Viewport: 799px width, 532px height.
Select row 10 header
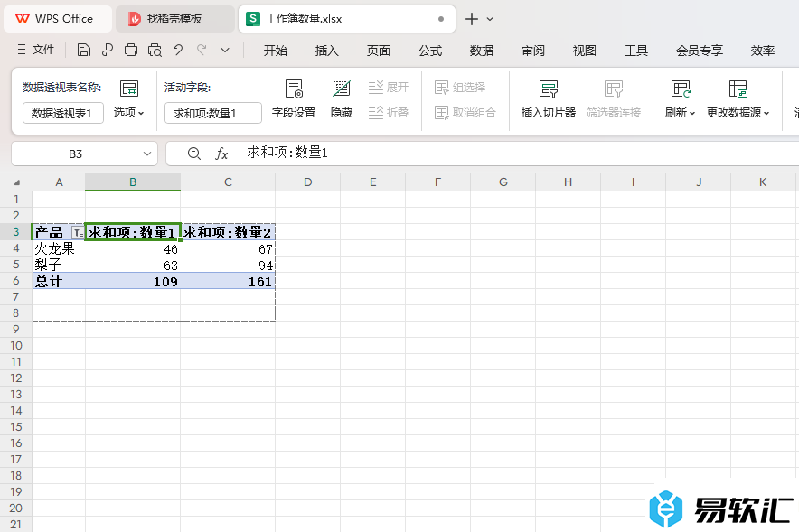[x=16, y=346]
